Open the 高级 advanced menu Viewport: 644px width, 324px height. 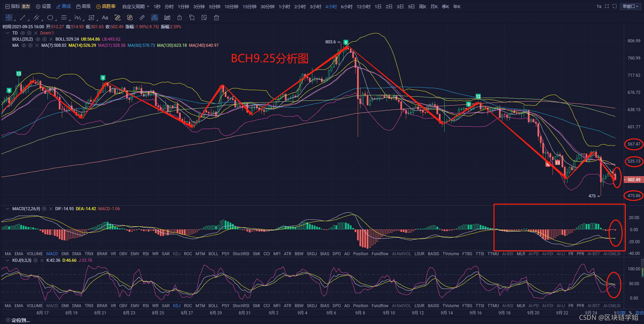[x=84, y=7]
